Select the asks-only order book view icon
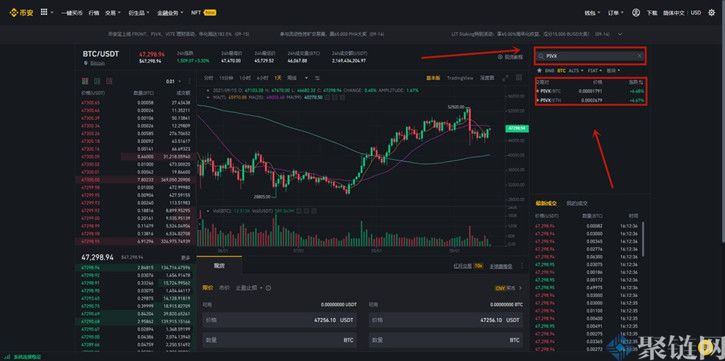Image resolution: width=725 pixels, height=361 pixels. 109,81
